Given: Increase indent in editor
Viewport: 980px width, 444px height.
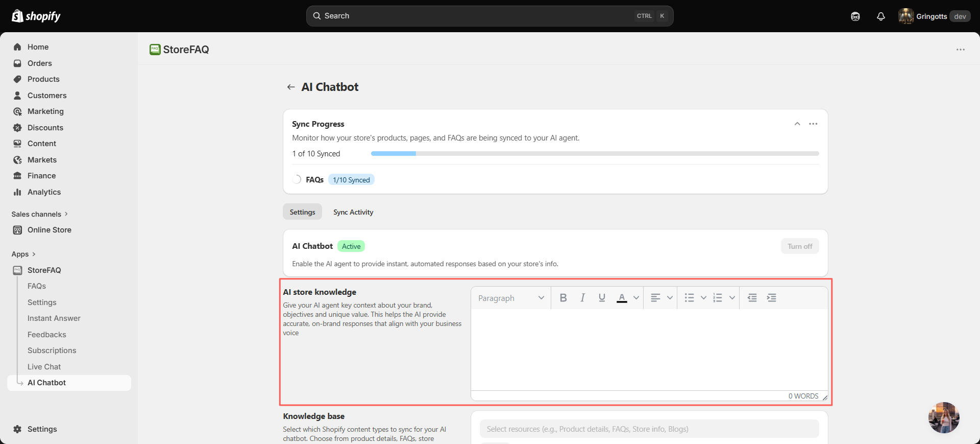Looking at the screenshot, I should [x=772, y=298].
